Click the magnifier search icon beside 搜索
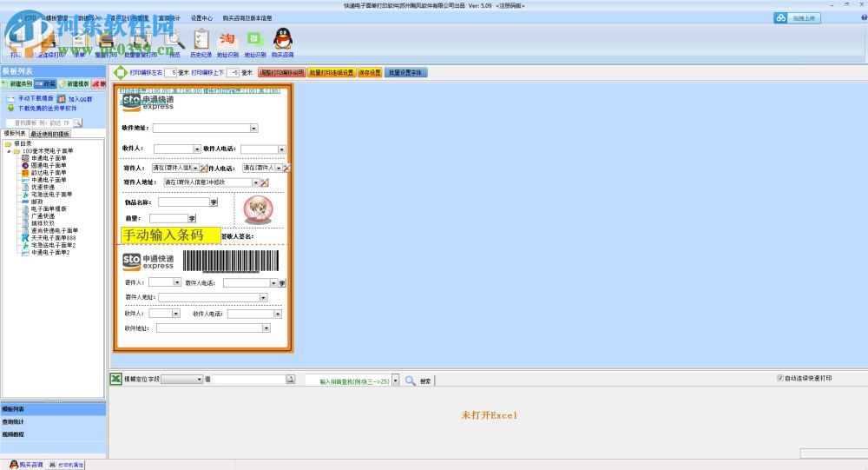 (411, 381)
